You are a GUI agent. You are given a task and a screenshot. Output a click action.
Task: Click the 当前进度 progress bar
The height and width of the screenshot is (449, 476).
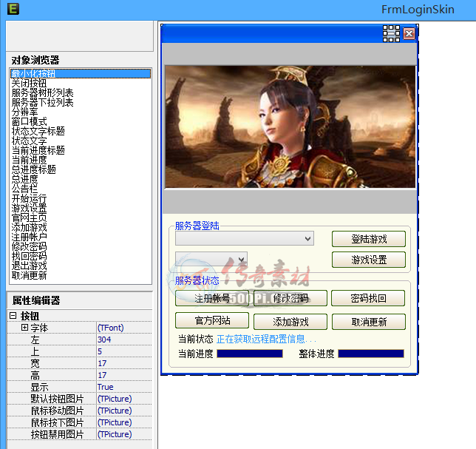point(250,354)
